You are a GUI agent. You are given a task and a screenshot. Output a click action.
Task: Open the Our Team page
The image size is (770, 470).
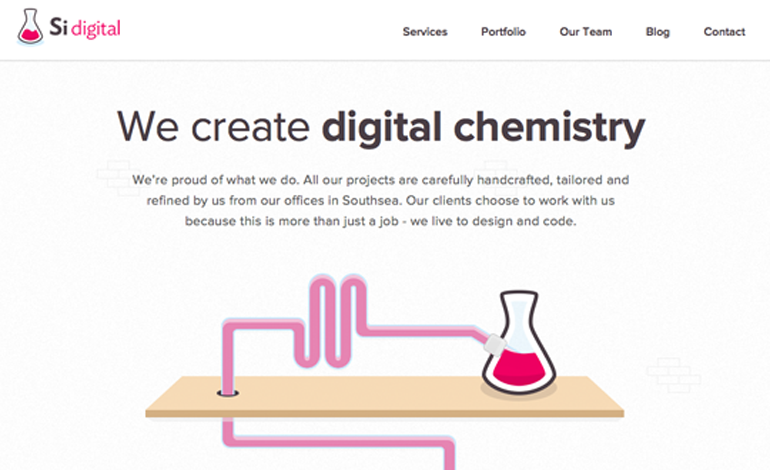(586, 32)
